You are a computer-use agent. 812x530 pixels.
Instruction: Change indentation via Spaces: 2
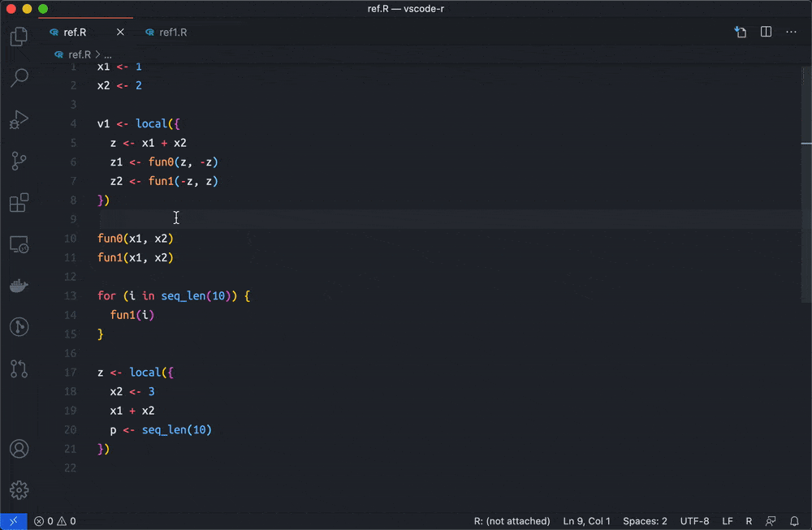point(645,521)
